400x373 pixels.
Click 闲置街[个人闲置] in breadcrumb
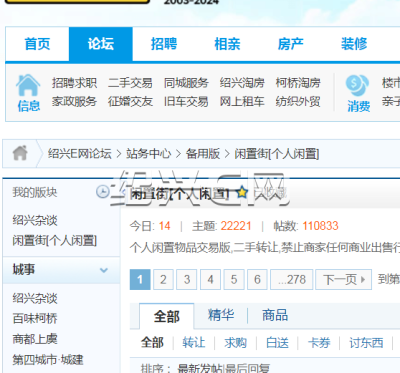coord(277,154)
